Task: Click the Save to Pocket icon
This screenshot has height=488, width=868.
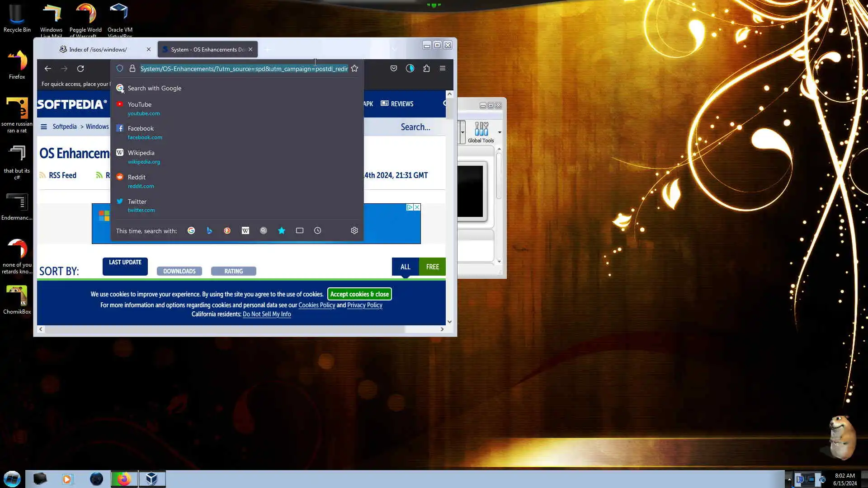Action: [394, 69]
